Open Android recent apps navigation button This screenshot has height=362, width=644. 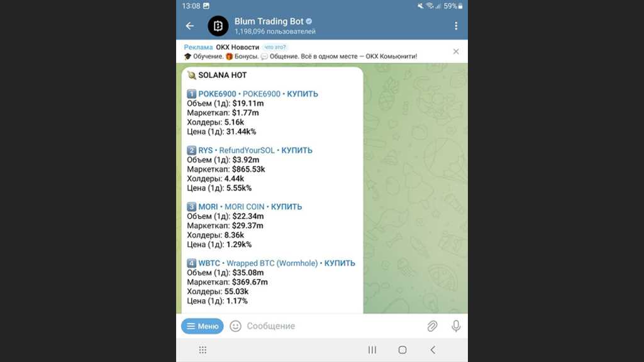372,350
